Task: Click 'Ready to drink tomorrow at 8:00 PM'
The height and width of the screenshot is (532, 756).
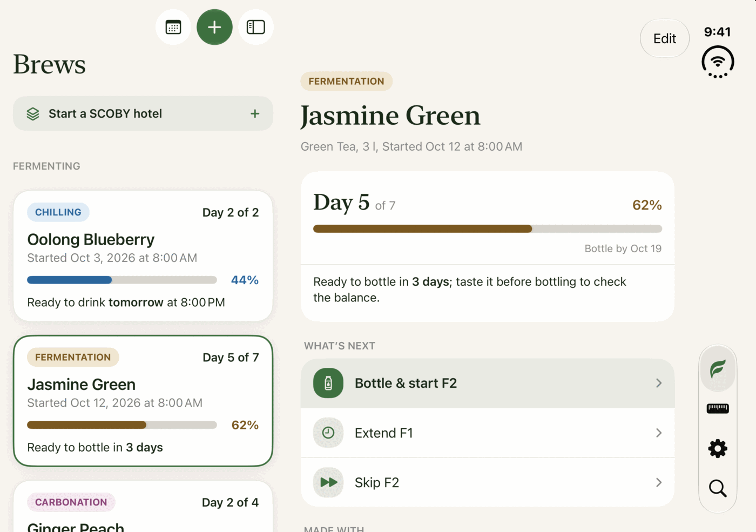Action: click(x=126, y=302)
